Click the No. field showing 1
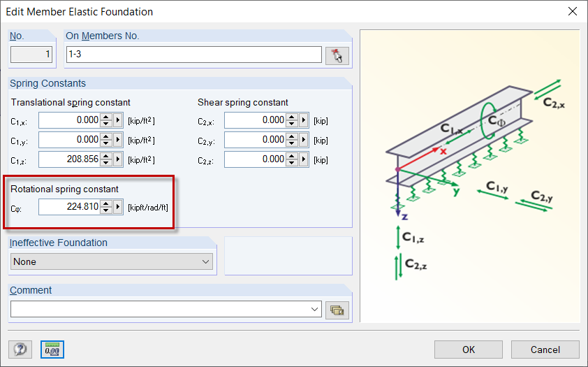This screenshot has width=588, height=367. [x=31, y=55]
